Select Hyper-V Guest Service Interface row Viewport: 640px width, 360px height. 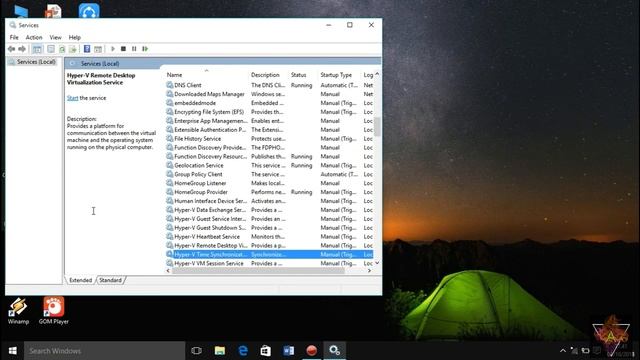coord(269,219)
